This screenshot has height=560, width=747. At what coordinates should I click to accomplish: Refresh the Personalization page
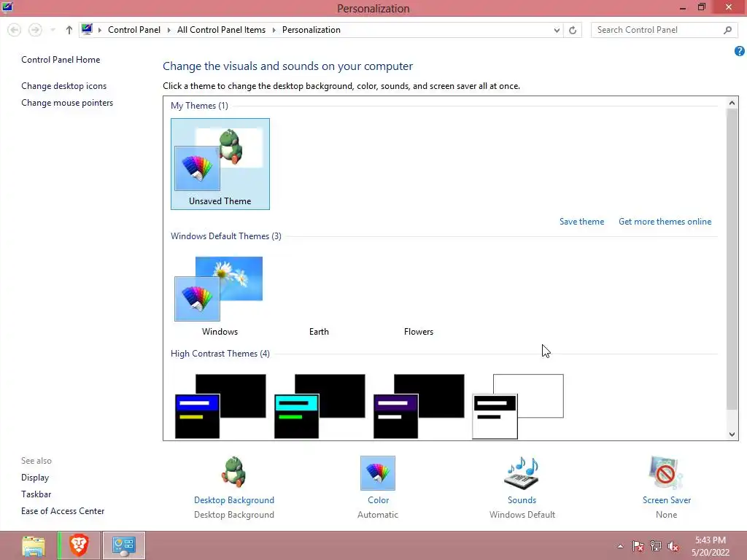pos(573,30)
